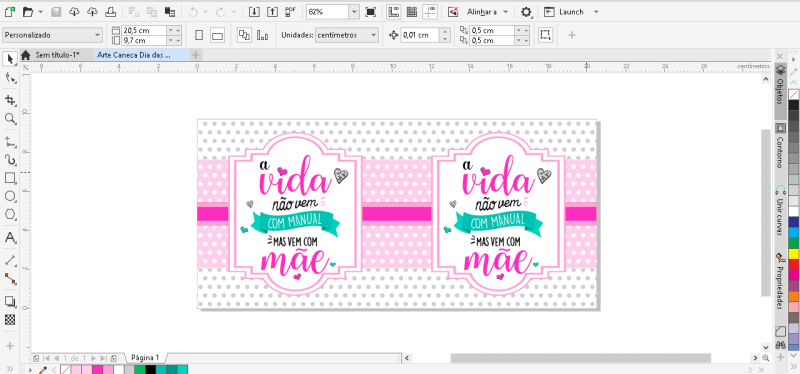Click the nudge distance field 0,01 cm
This screenshot has width=800, height=374.
(420, 35)
